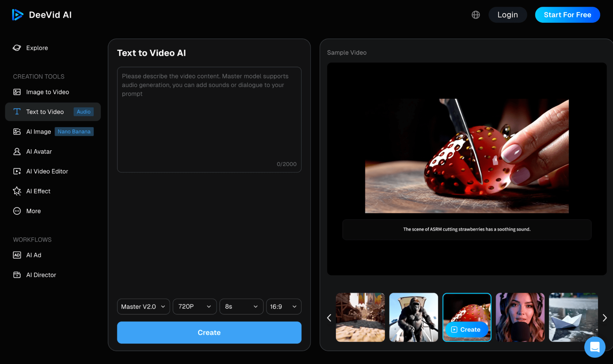Open the chat support widget
613x364 pixels.
(x=594, y=347)
